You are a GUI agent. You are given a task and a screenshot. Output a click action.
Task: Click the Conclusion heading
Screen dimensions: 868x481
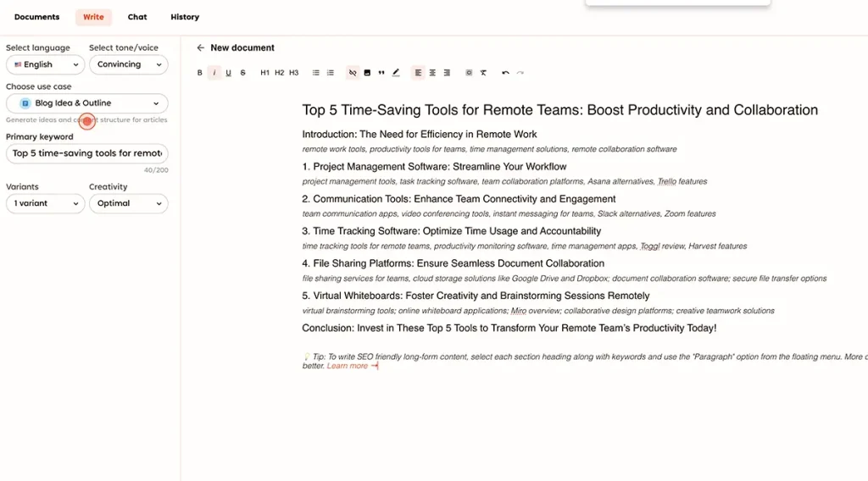(509, 329)
